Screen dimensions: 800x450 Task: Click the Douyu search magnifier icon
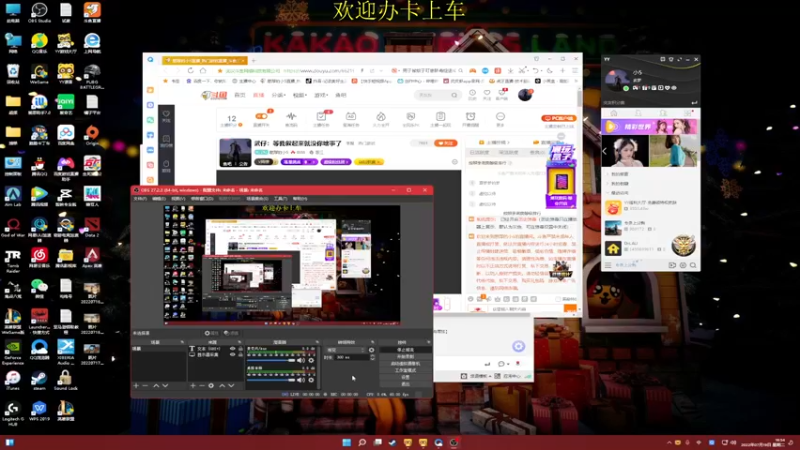click(454, 95)
